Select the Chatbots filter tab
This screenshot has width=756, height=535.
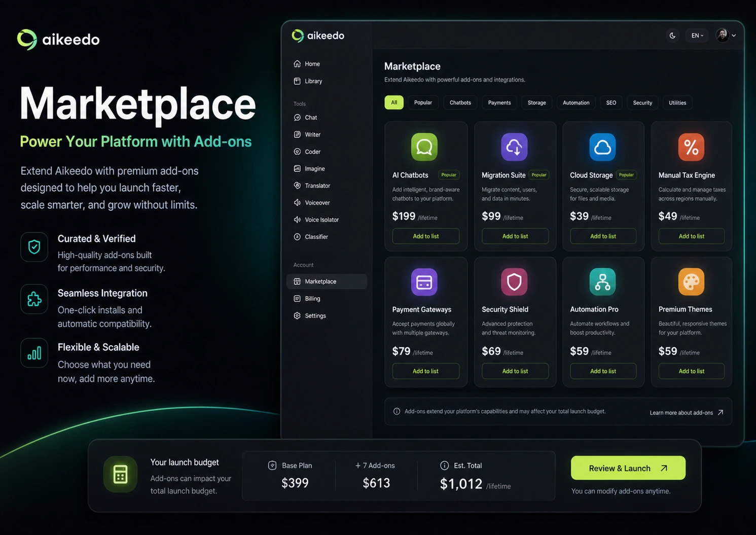(460, 102)
